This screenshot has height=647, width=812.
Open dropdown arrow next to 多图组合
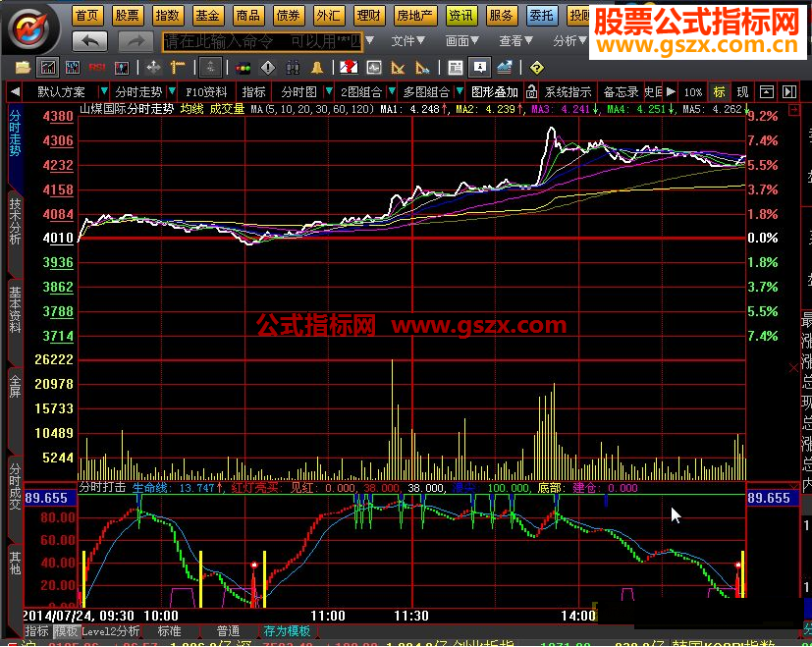[x=460, y=91]
